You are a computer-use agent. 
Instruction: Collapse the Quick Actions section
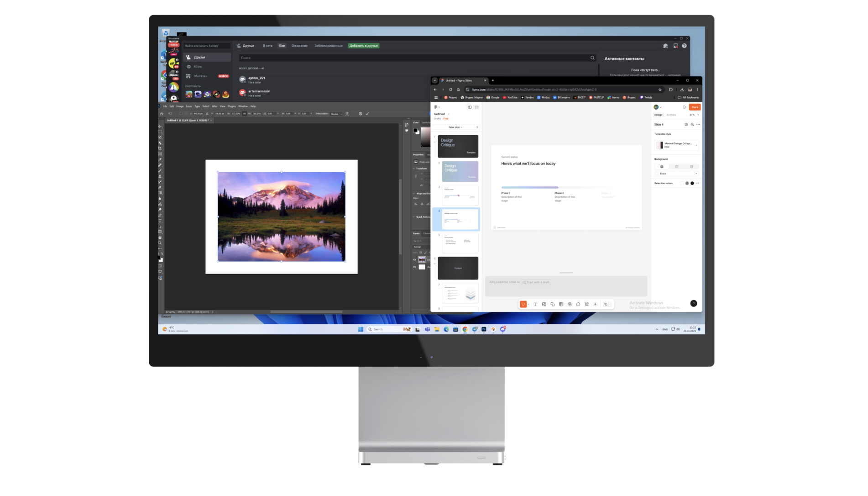pos(414,217)
